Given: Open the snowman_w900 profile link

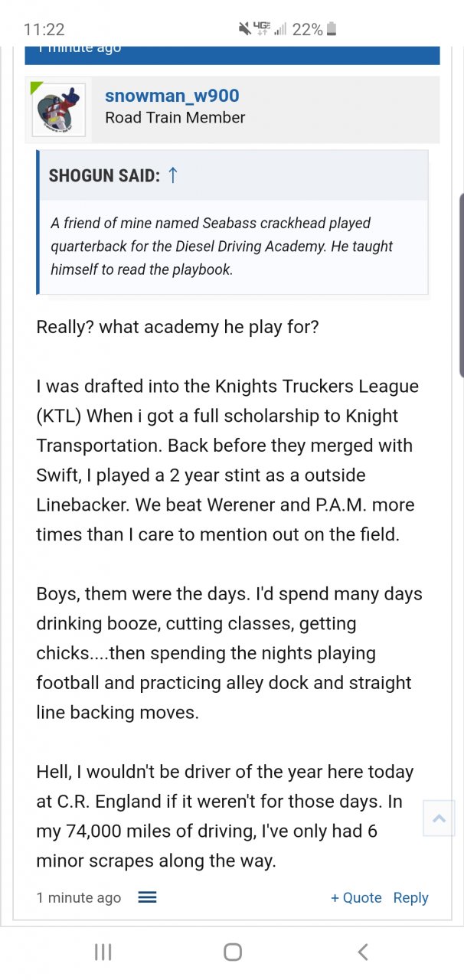Looking at the screenshot, I should pos(172,96).
